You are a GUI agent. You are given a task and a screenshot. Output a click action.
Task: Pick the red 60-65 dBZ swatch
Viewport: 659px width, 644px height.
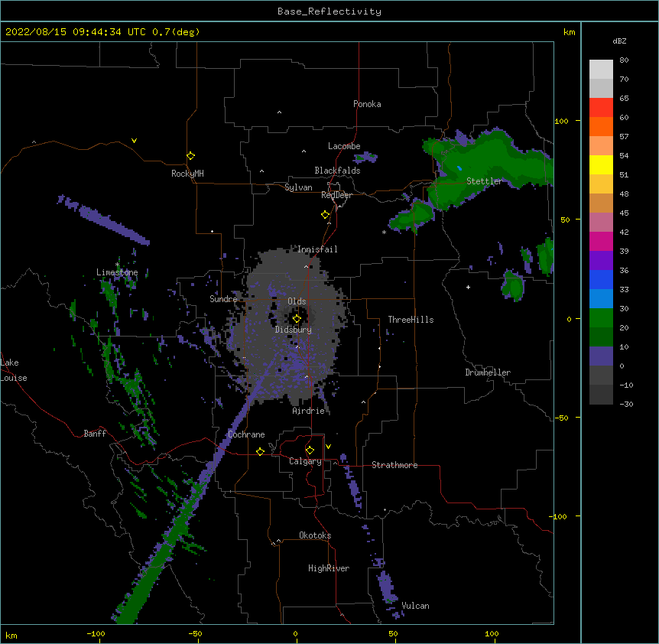601,108
